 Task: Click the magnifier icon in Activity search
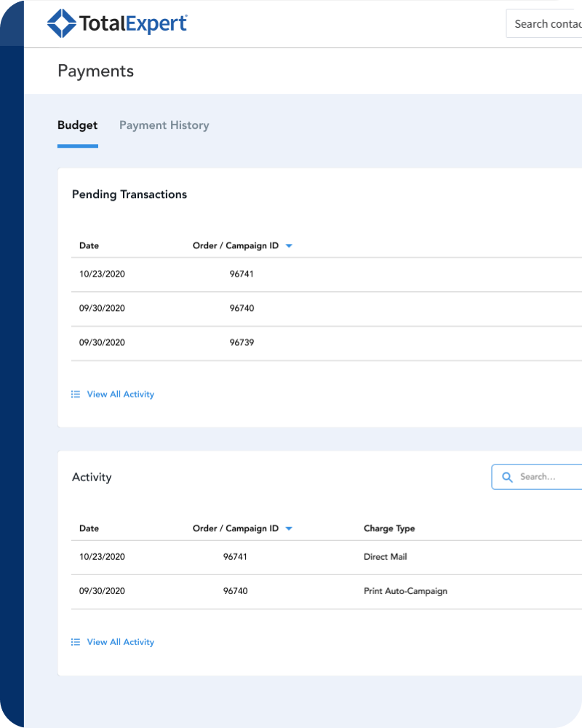click(507, 478)
